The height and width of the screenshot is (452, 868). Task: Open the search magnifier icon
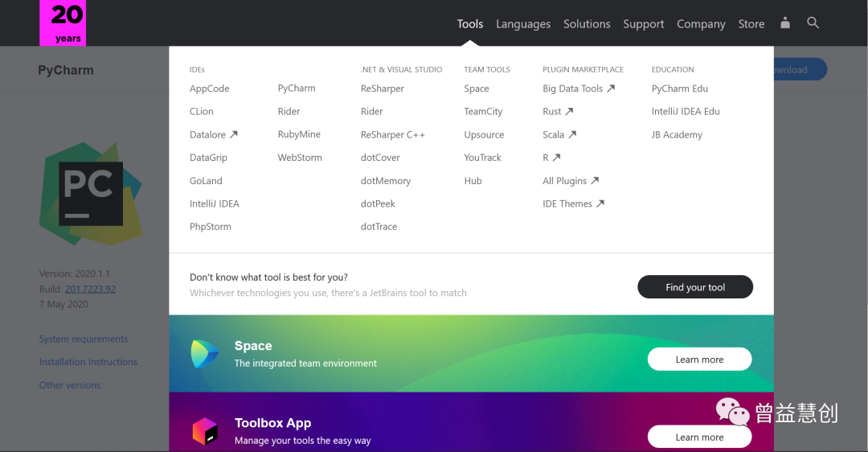(813, 23)
